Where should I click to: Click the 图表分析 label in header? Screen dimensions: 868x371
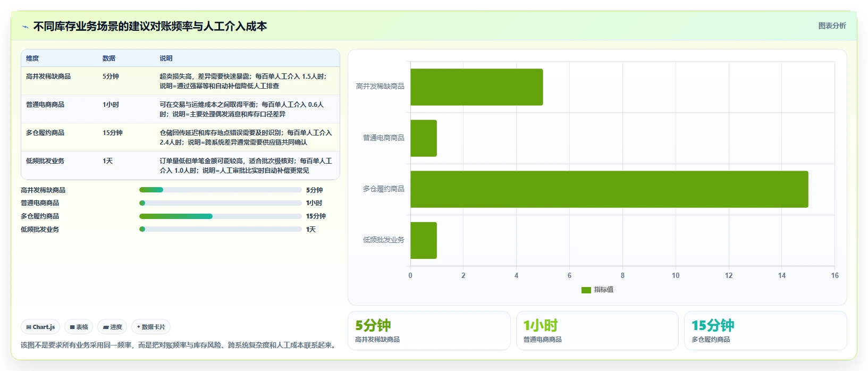click(x=832, y=26)
